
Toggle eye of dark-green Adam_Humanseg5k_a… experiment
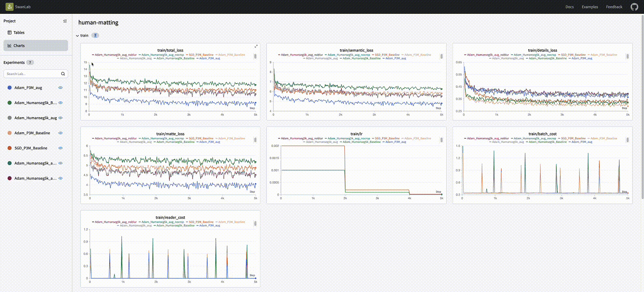(x=61, y=163)
